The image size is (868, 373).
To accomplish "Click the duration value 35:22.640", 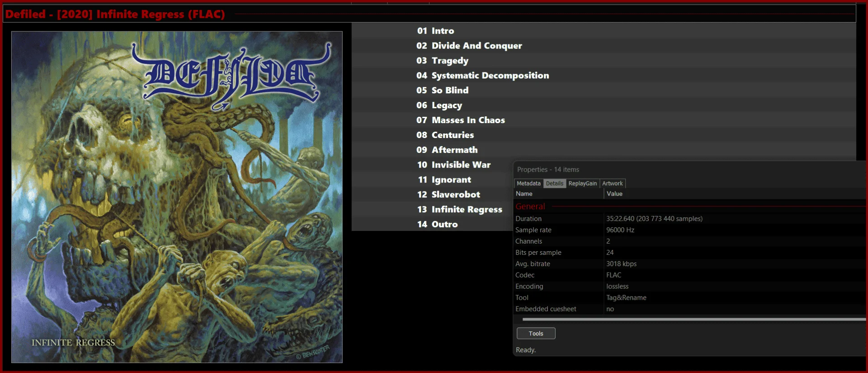I will (654, 219).
